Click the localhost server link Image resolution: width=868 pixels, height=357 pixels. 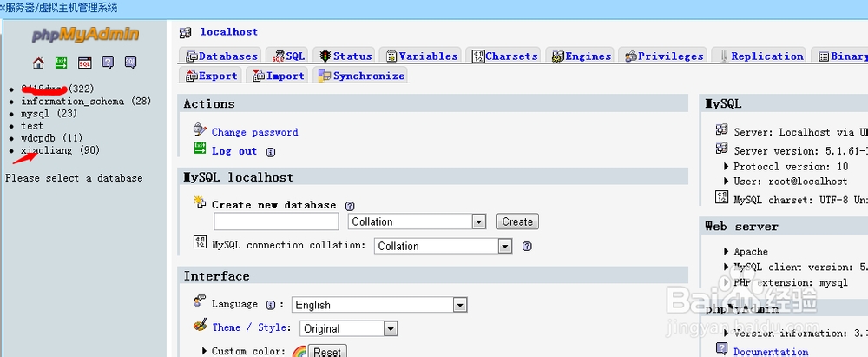[x=228, y=32]
